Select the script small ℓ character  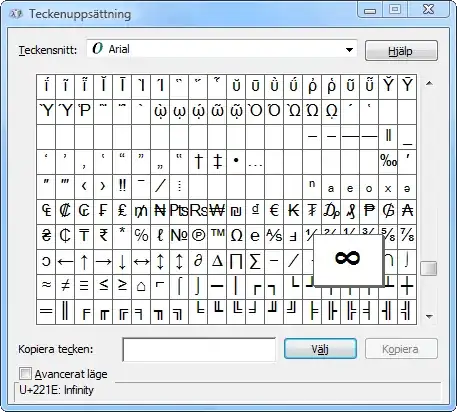160,237
